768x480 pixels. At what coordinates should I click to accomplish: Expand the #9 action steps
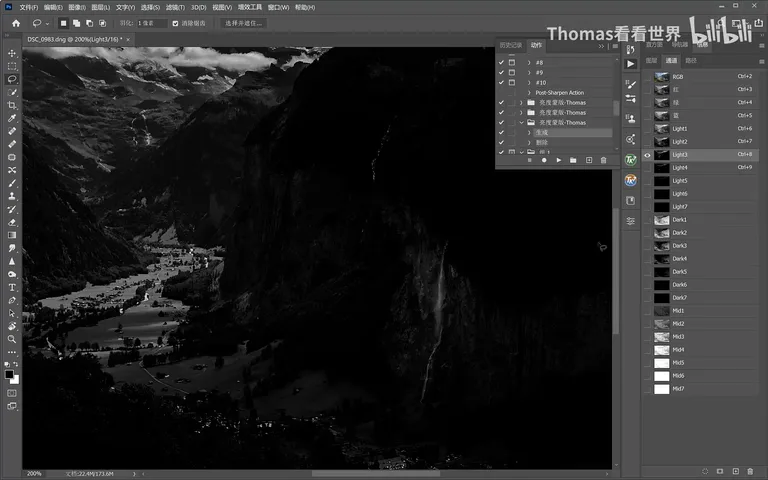click(x=529, y=72)
